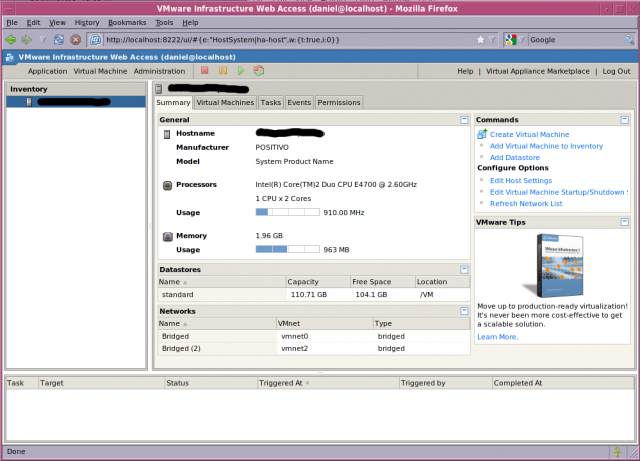Viewport: 640px width, 461px height.
Task: Click the VMware Infrastructure product box image
Action: (554, 265)
